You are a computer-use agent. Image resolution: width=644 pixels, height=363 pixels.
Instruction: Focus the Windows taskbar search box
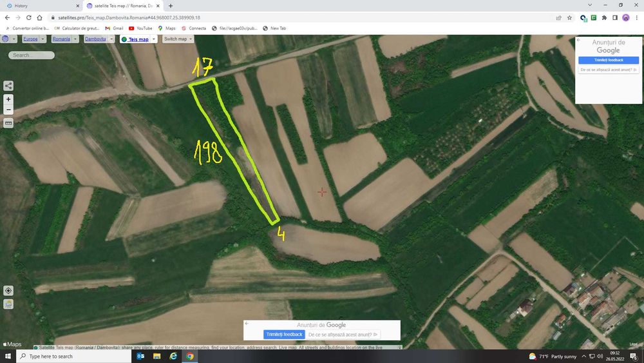tap(73, 356)
